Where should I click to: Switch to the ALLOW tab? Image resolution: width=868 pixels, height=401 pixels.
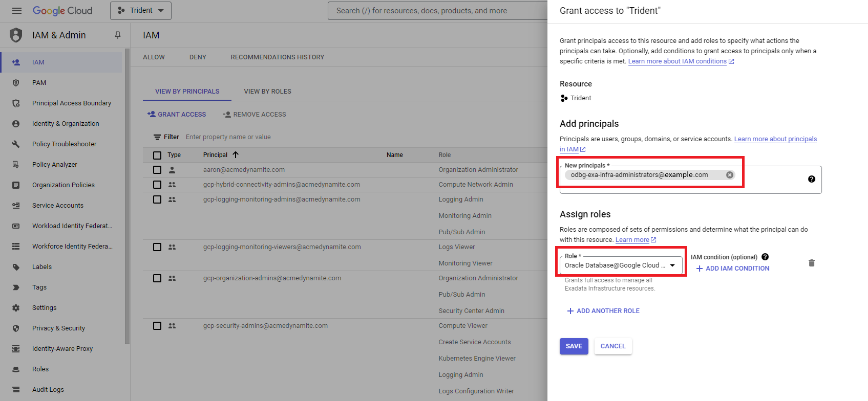point(154,57)
